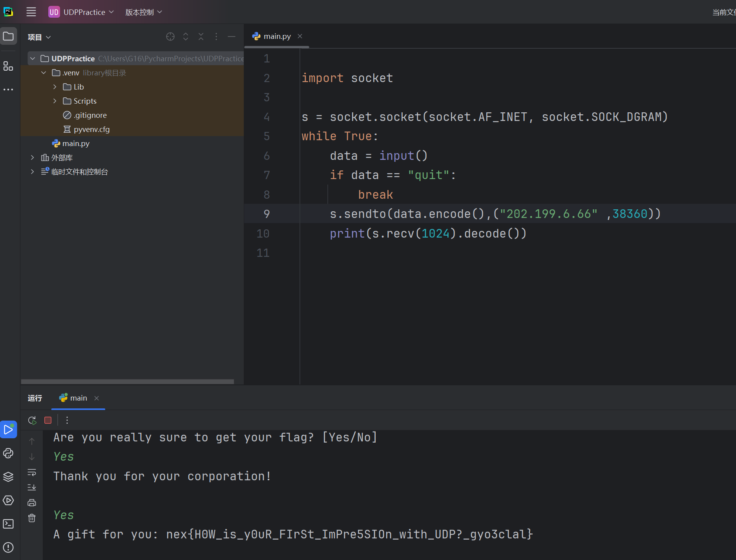736x560 pixels.
Task: Click the Rerun 'main' icon
Action: [32, 420]
